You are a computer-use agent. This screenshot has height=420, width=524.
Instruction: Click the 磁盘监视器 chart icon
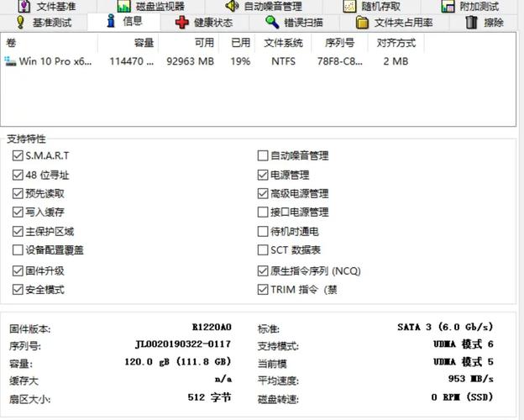[x=124, y=6]
